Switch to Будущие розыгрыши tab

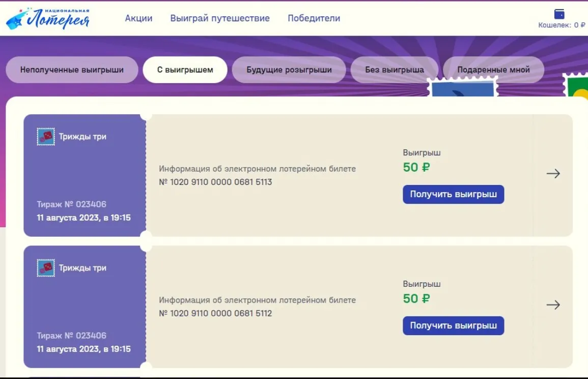coord(289,70)
